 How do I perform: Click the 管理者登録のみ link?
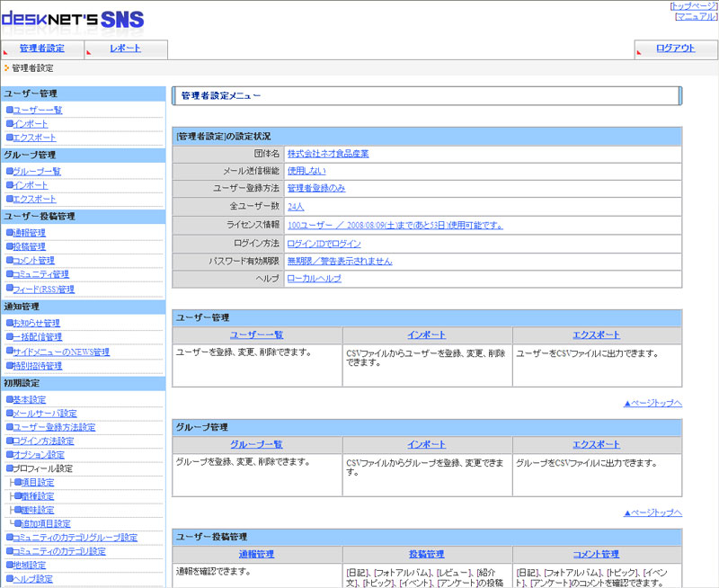(316, 188)
